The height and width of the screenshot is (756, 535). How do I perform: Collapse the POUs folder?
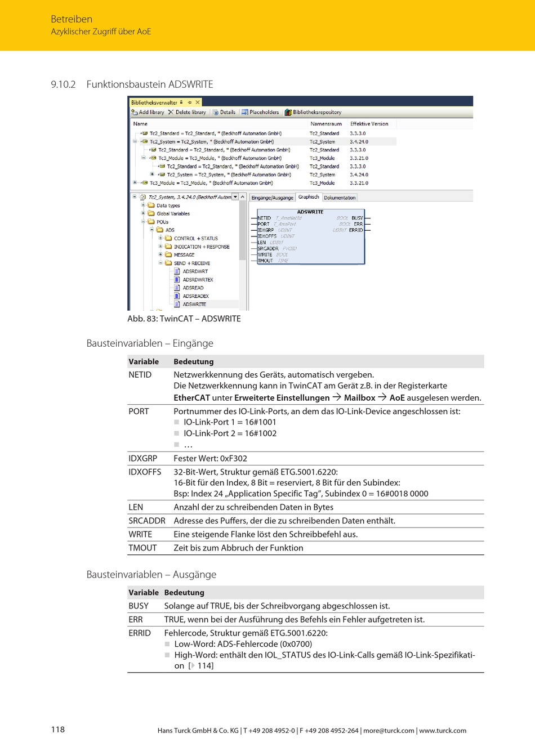click(143, 221)
